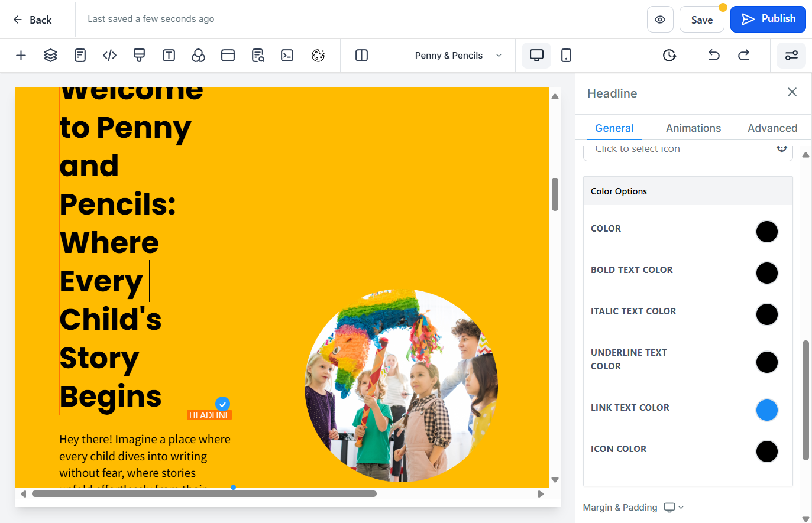The height and width of the screenshot is (523, 812).
Task: Open the COLOR swatch picker
Action: 766,232
